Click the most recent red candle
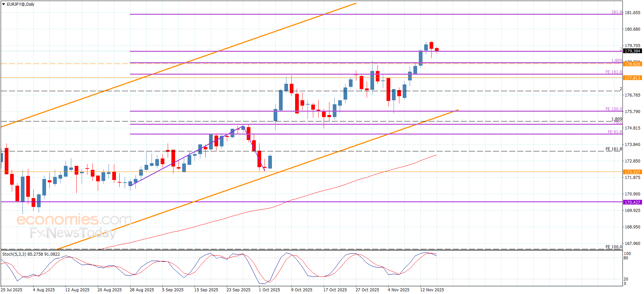The width and height of the screenshot is (644, 294). tap(437, 49)
